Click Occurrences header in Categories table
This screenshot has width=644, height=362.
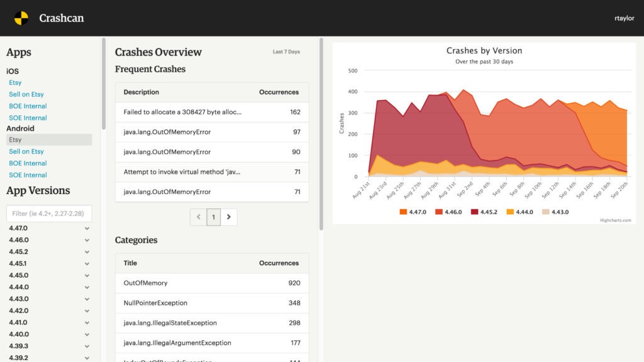coord(279,263)
